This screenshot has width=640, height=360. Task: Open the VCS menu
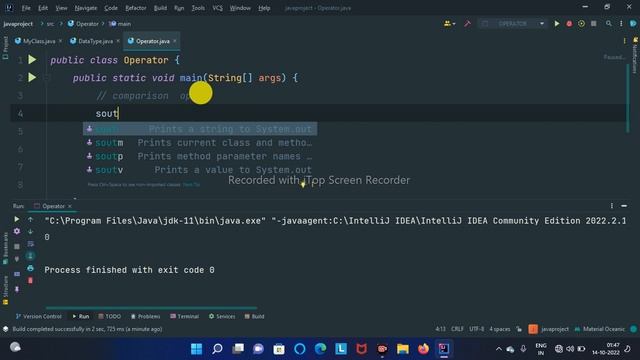tap(218, 8)
